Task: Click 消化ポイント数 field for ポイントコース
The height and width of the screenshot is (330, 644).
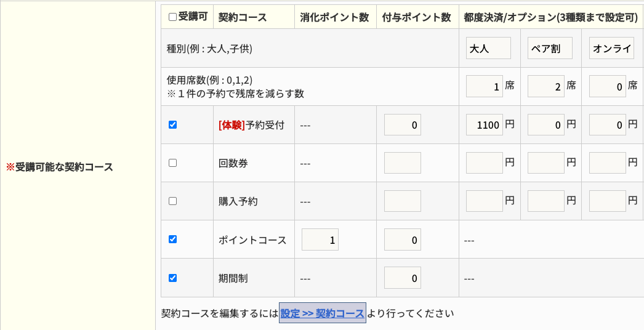Action: 320,239
